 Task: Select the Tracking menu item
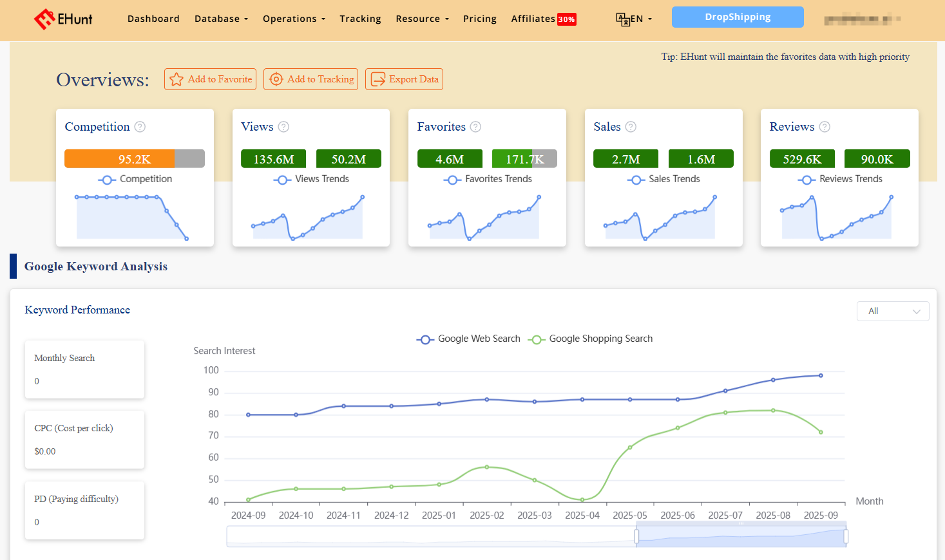point(360,19)
